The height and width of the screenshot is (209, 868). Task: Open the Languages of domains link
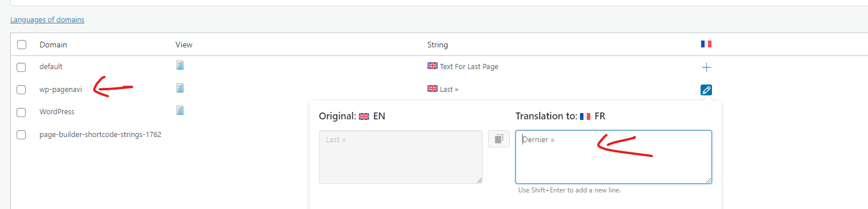(47, 20)
